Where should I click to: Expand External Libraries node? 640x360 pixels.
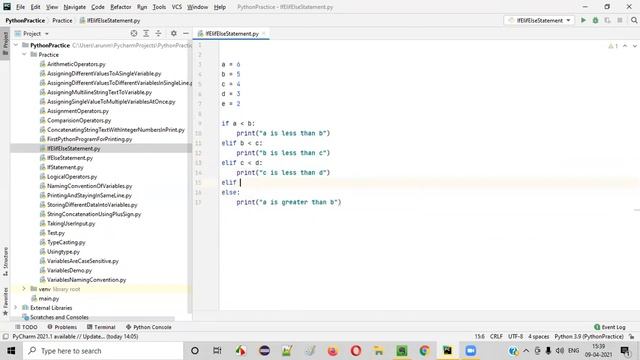[16, 307]
